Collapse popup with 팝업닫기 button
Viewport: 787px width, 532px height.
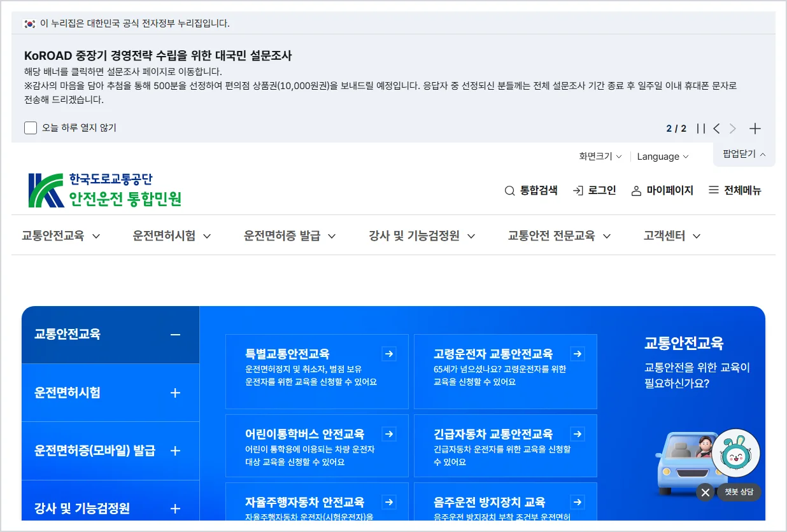pyautogui.click(x=744, y=154)
